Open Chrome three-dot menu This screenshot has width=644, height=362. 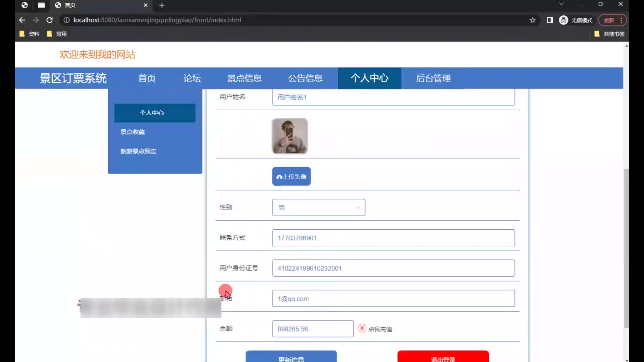pos(621,20)
